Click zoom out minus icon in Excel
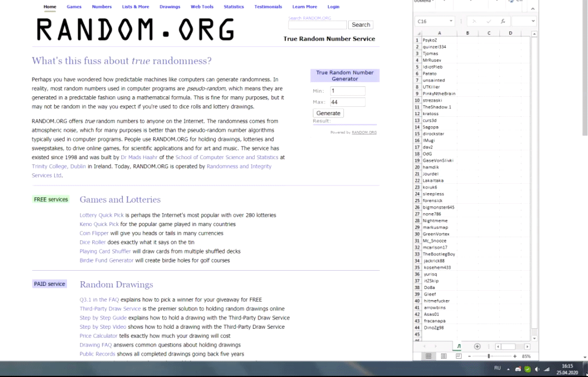Screen dimensions: 588x377 [x=469, y=356]
